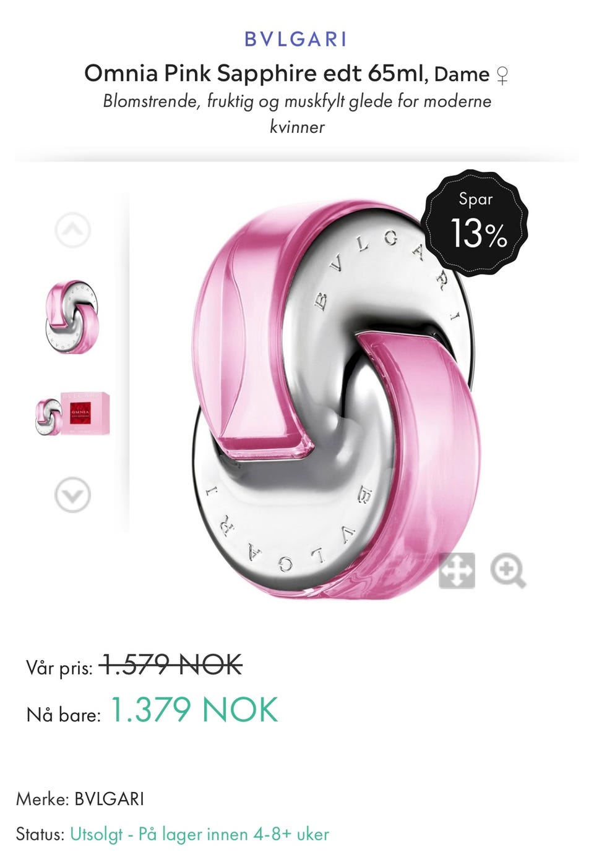
Task: Click the Omnia Pink Sapphire product title
Action: pos(256,74)
